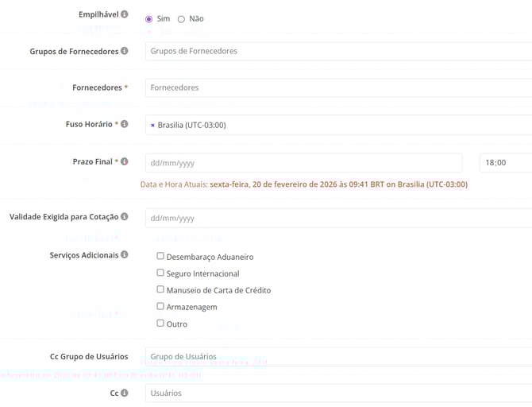Click the Prazo Final info icon
The height and width of the screenshot is (407, 532).
click(x=124, y=161)
